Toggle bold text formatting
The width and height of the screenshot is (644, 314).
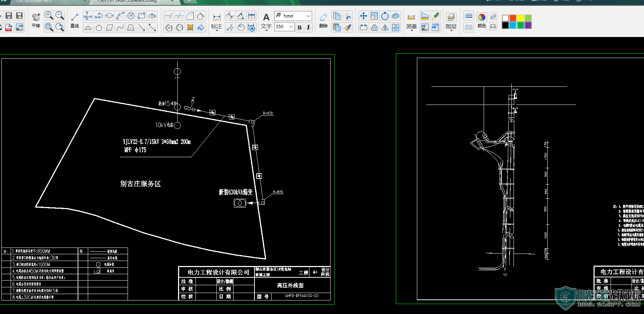(x=299, y=27)
